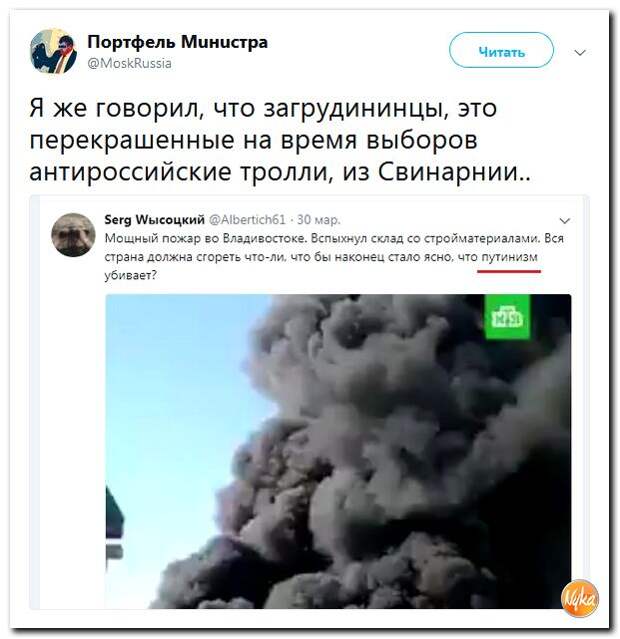Click the orange Nyka watermark badge
The image size is (620, 639).
[x=580, y=597]
